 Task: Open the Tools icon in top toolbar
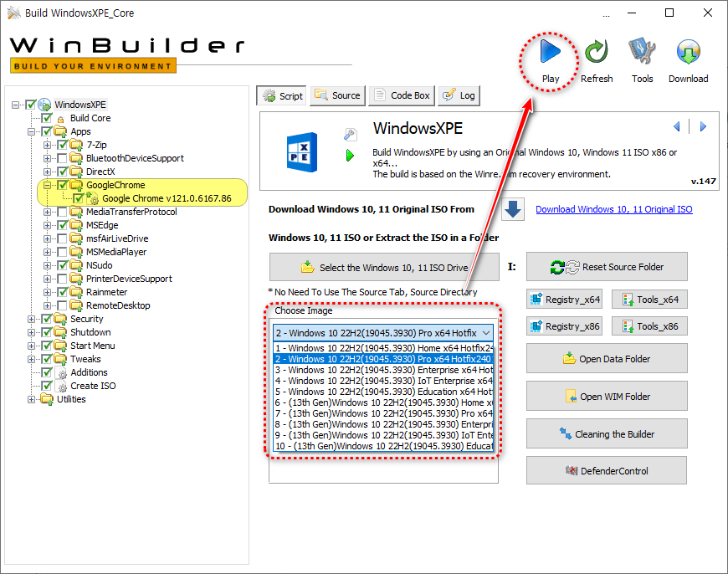point(642,51)
